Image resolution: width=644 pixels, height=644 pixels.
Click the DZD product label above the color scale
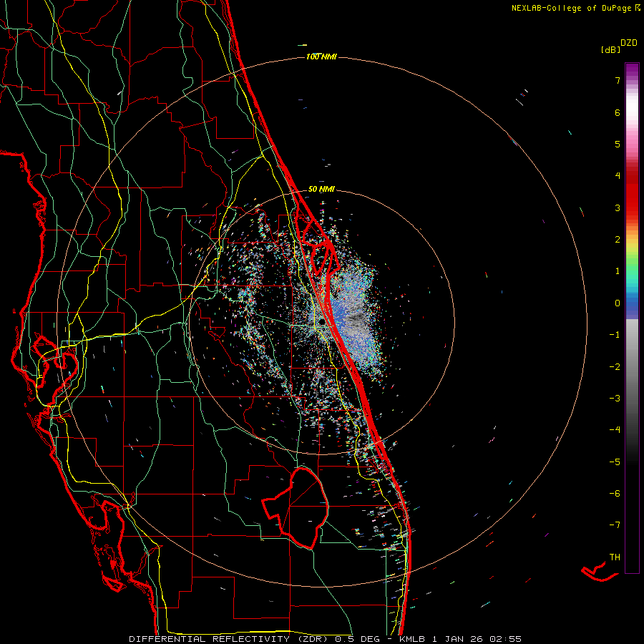pos(629,43)
